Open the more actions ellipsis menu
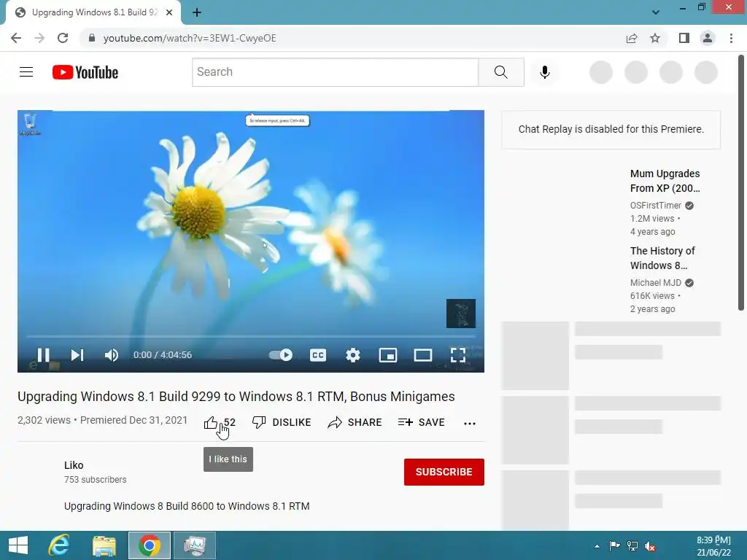This screenshot has width=747, height=560. [x=470, y=423]
